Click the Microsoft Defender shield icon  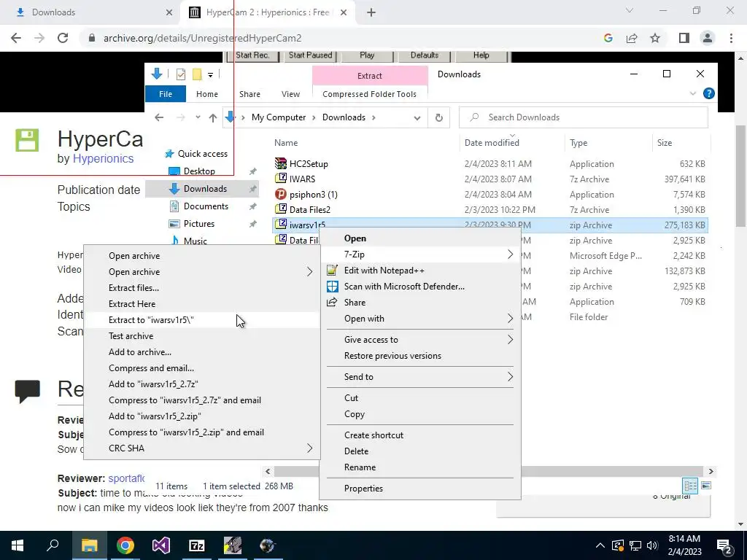(332, 287)
